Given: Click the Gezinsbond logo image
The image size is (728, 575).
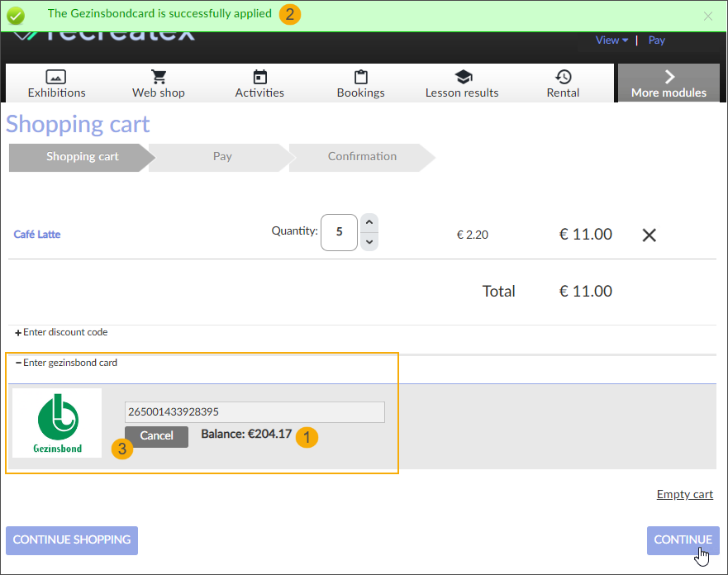Looking at the screenshot, I should click(57, 423).
